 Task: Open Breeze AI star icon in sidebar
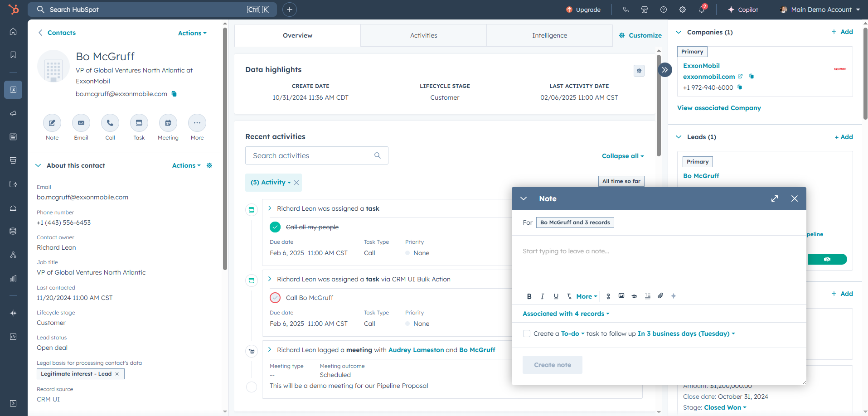(13, 313)
